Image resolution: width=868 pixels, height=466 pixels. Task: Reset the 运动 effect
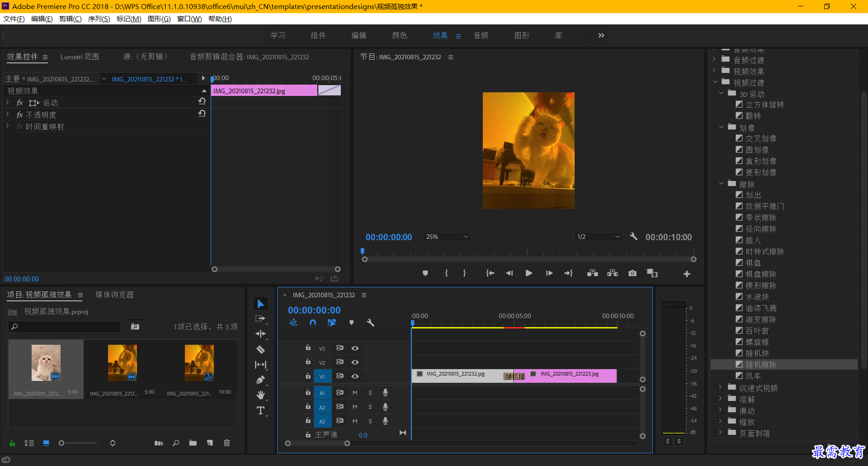202,101
